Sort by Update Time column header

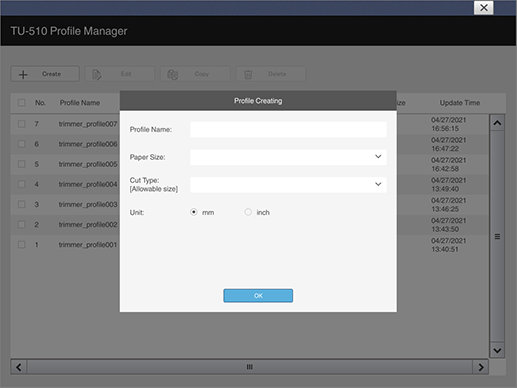[460, 103]
